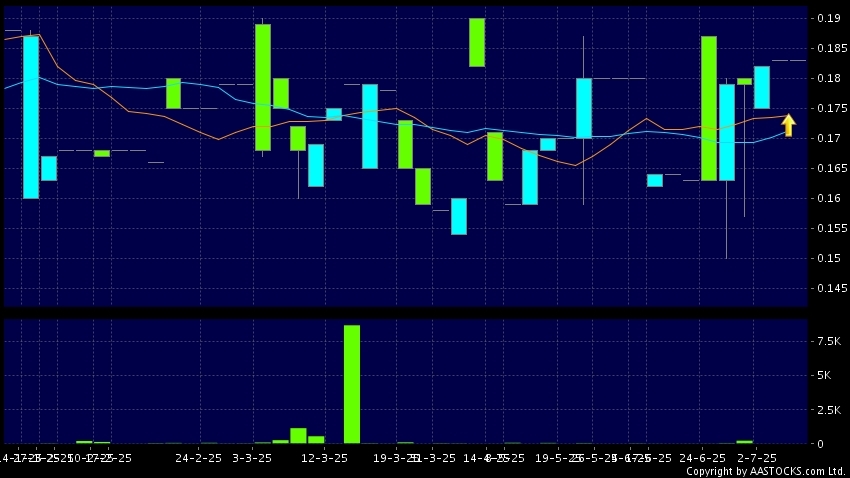Click the tall cyan candlestick at chart's left edge
This screenshot has height=478, width=850.
pyautogui.click(x=31, y=117)
